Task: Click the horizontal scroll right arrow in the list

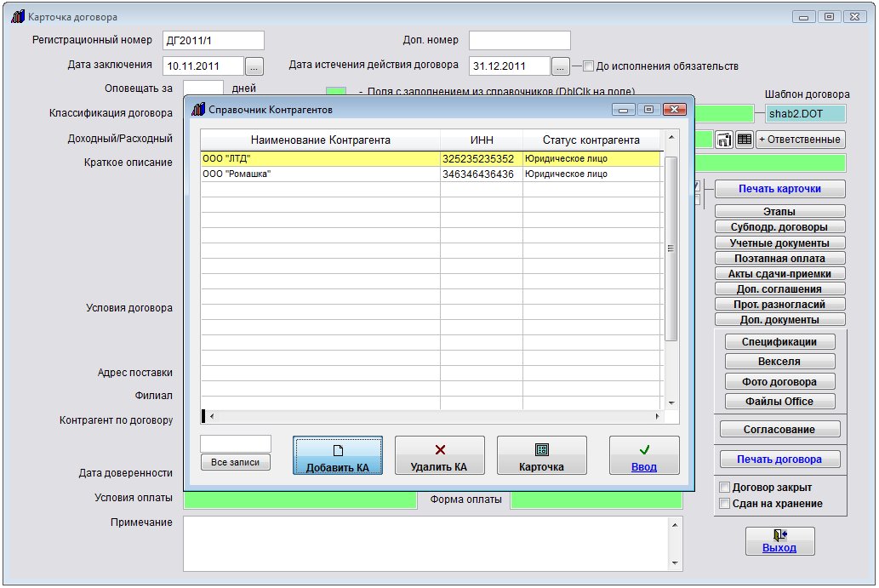Action: tap(657, 416)
